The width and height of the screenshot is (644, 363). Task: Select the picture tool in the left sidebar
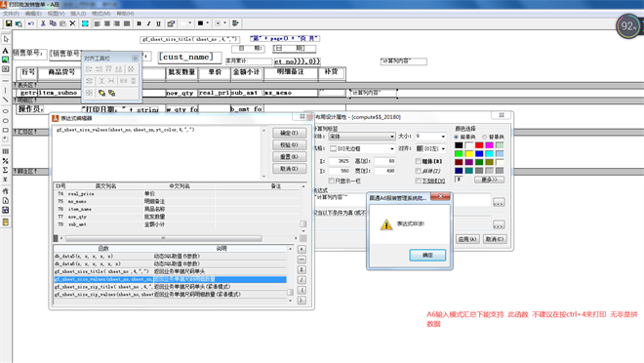click(5, 60)
